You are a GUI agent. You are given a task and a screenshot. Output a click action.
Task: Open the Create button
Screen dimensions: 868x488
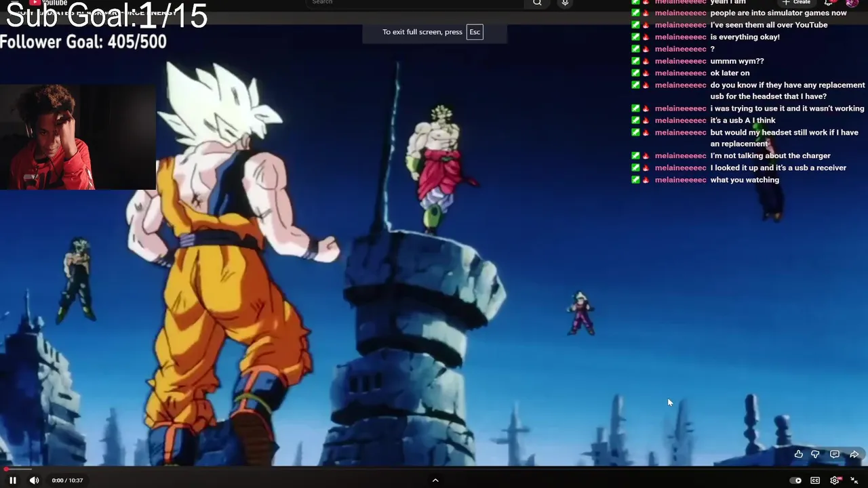pyautogui.click(x=796, y=3)
